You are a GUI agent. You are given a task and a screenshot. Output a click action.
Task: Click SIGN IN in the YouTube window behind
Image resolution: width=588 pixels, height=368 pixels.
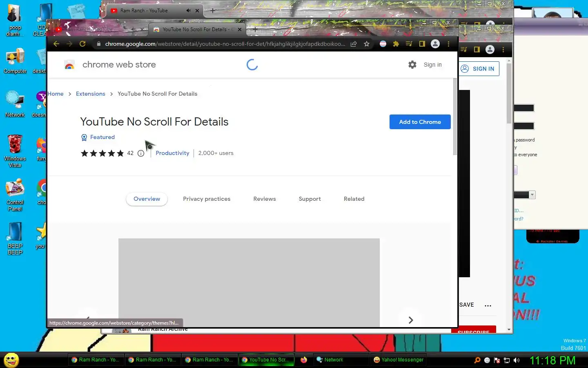(479, 69)
